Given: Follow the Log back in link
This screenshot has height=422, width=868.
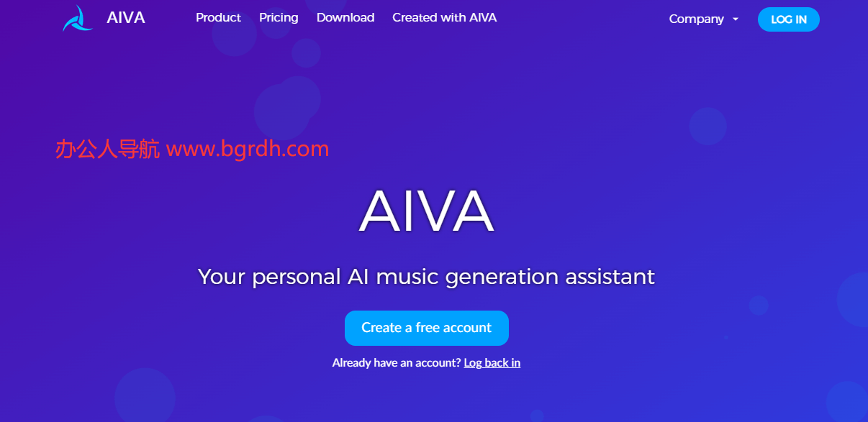Looking at the screenshot, I should pyautogui.click(x=492, y=363).
